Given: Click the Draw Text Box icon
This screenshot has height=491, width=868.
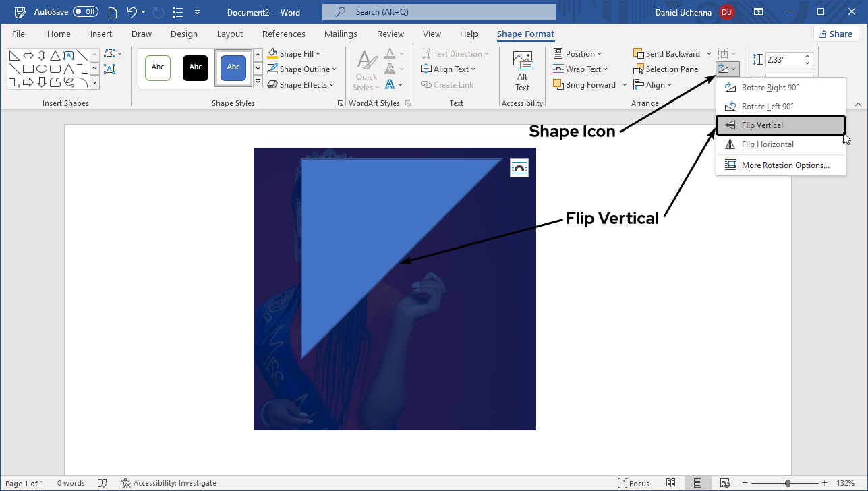Looking at the screenshot, I should (109, 69).
